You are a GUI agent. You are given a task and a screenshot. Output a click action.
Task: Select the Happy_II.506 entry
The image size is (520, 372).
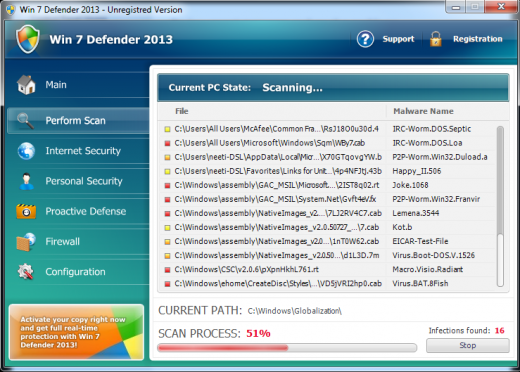click(x=328, y=171)
